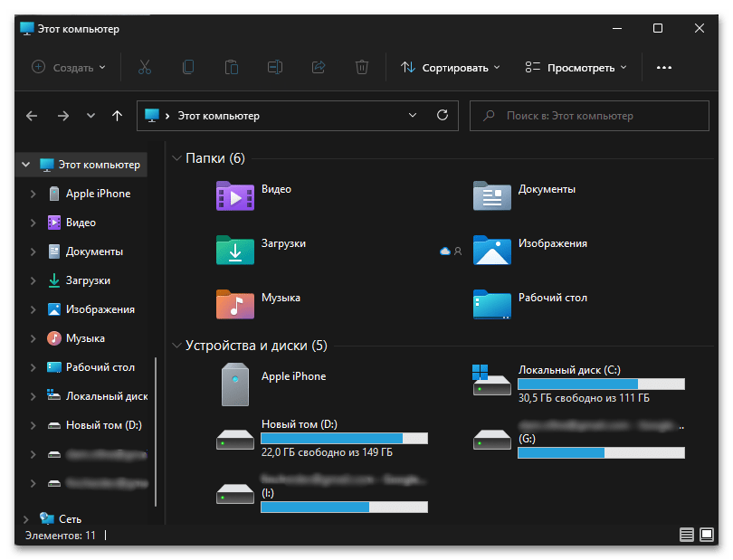Select Apple iPhone in navigation tree
This screenshot has height=560, width=733.
[x=89, y=194]
